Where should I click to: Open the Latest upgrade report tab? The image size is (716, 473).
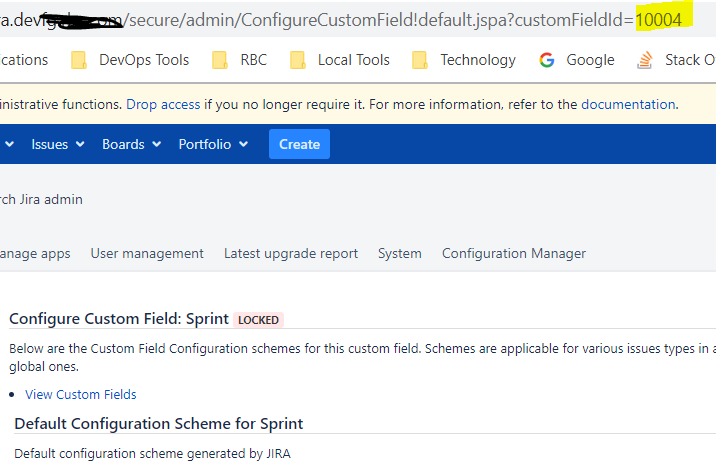(x=291, y=253)
